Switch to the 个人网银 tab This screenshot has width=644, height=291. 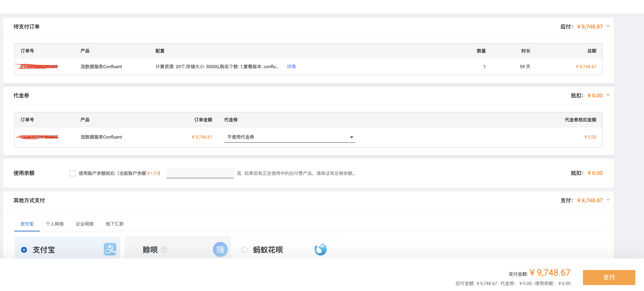tap(55, 224)
